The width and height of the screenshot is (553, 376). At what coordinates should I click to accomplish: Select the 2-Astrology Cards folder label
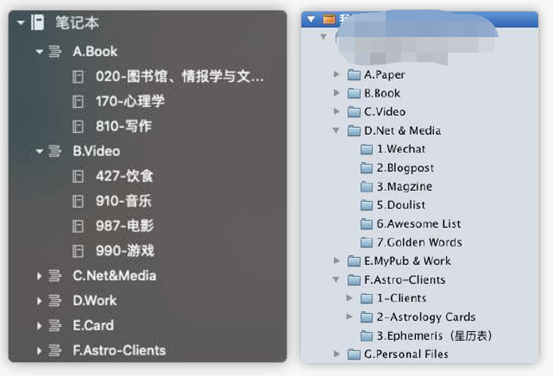point(426,317)
